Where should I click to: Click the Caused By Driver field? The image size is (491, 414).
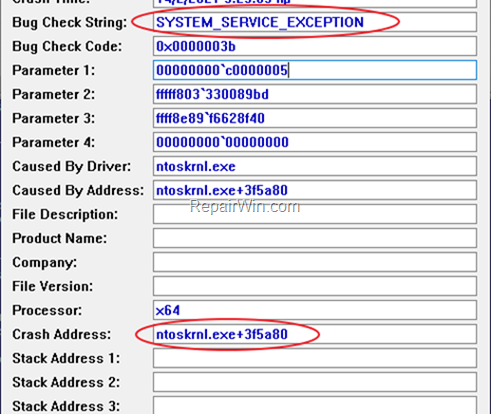click(315, 166)
